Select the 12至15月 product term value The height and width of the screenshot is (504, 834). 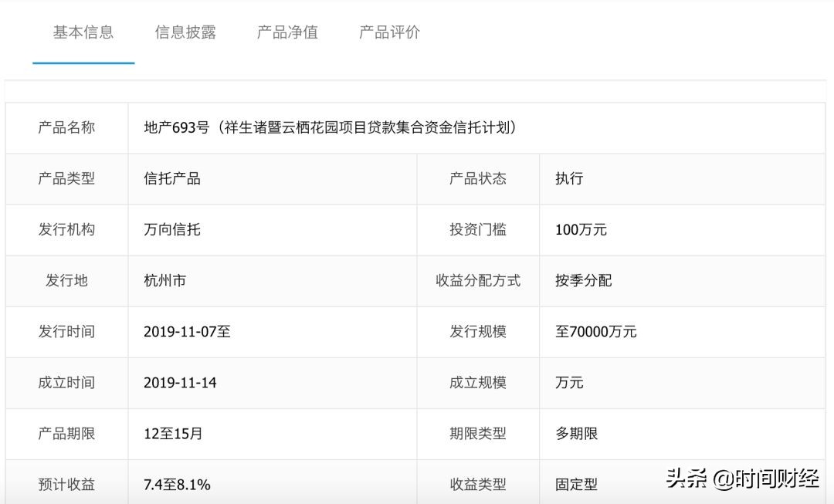point(171,434)
